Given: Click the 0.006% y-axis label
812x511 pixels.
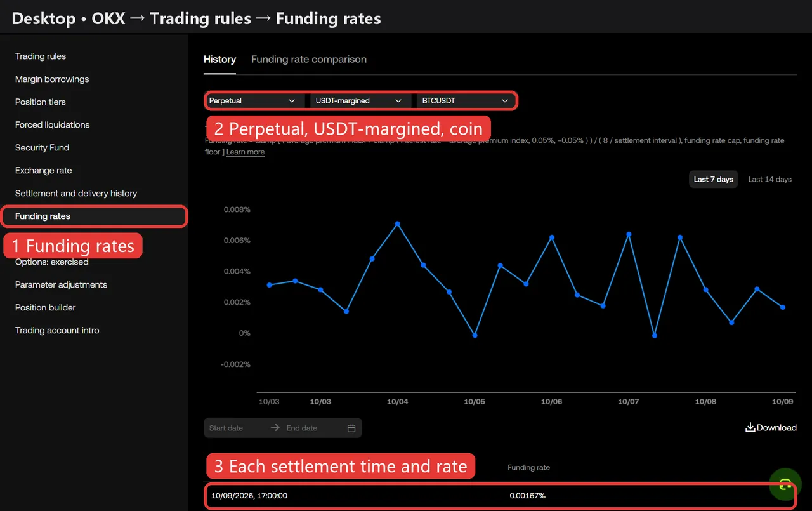Looking at the screenshot, I should click(237, 241).
